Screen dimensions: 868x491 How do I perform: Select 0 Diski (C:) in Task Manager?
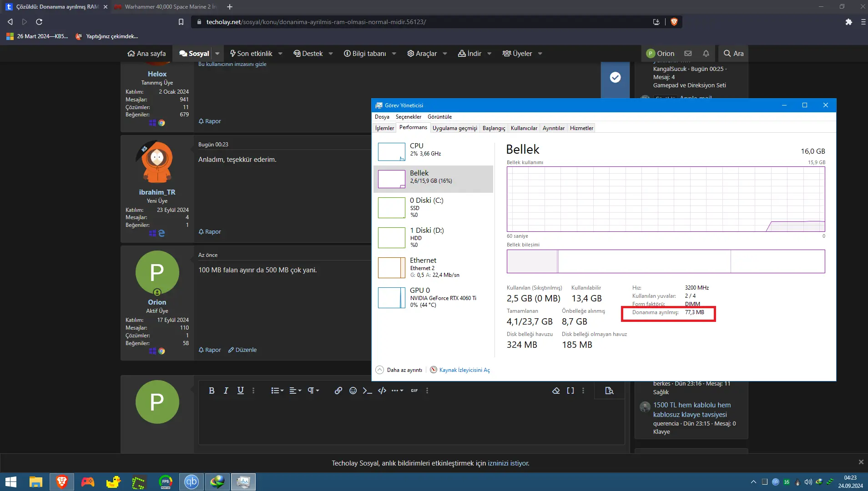(x=433, y=207)
